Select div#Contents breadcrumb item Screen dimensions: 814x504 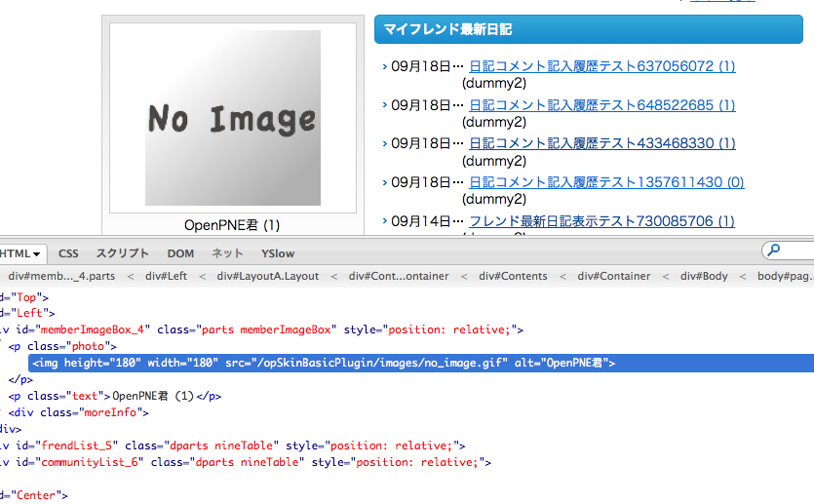(513, 276)
